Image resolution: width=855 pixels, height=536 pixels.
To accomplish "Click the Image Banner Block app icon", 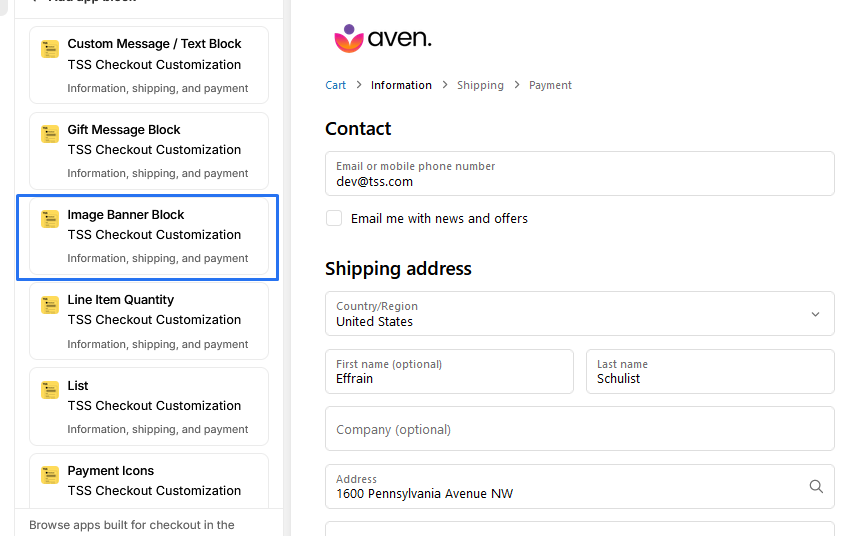I will coord(50,219).
